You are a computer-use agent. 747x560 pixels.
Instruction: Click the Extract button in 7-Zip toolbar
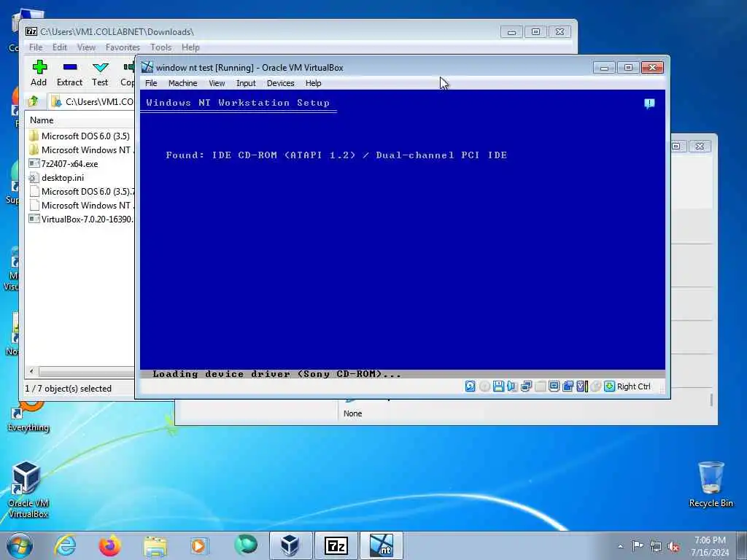tap(69, 74)
